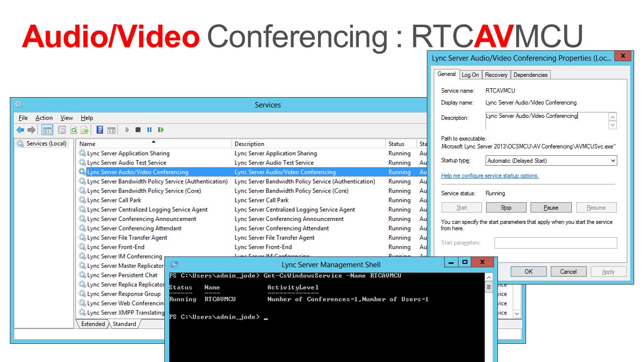This screenshot has height=362, width=644.
Task: Click gear icon of Lync Server Audio Test Service
Action: 82,163
